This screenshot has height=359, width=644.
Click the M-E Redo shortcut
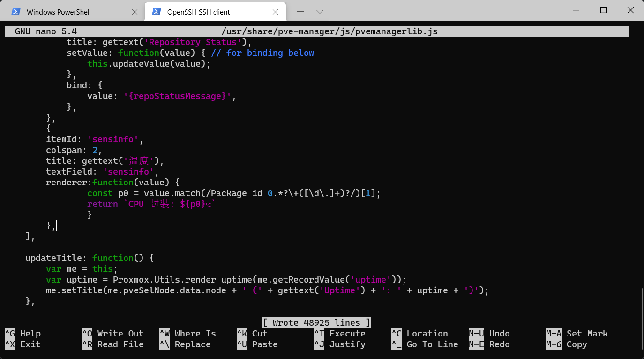pos(489,344)
